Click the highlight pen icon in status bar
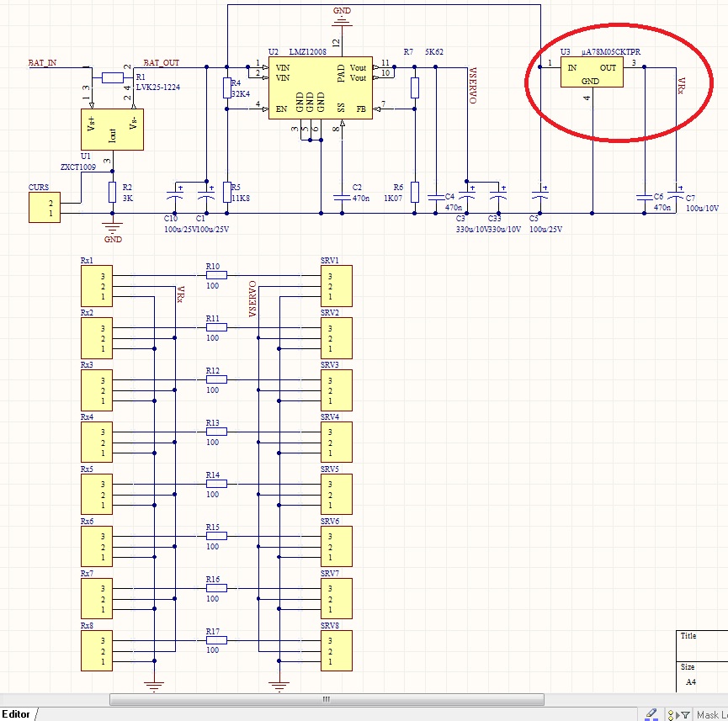The image size is (728, 721). coord(651,714)
